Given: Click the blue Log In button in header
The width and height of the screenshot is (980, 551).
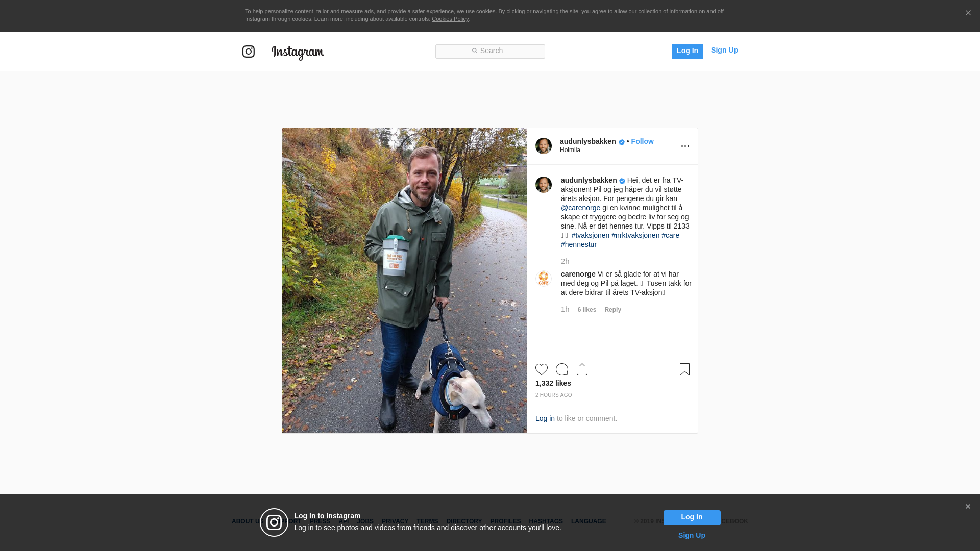Looking at the screenshot, I should (687, 51).
